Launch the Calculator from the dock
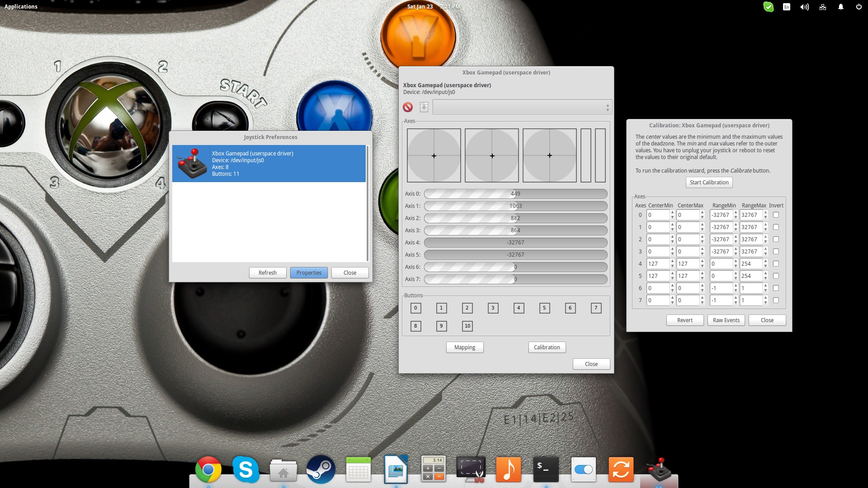 coord(434,469)
